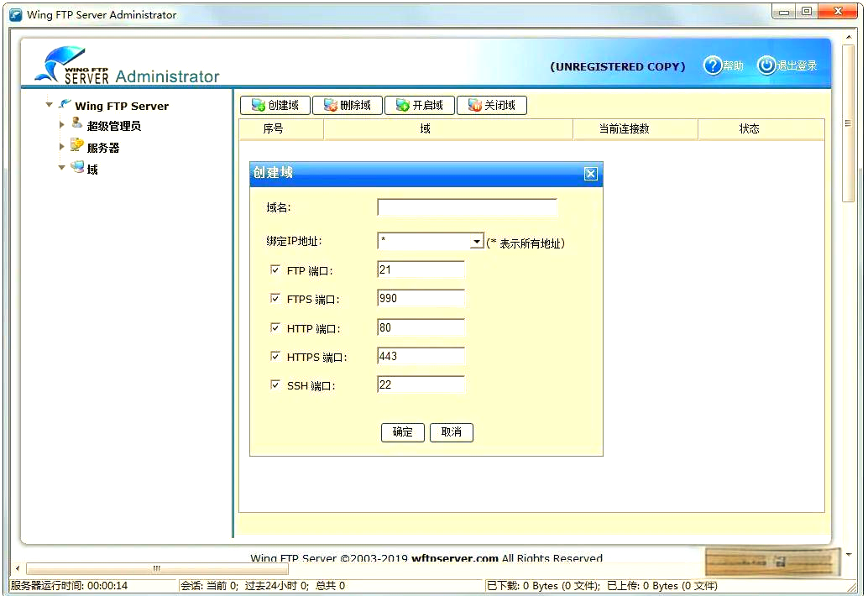Screen dimensions: 868x596
Task: Click the horizontal scrollbar at the bottom
Action: [156, 568]
